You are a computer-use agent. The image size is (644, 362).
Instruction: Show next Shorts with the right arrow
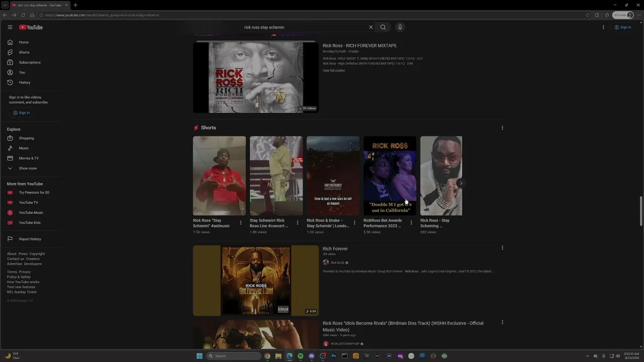pyautogui.click(x=460, y=183)
